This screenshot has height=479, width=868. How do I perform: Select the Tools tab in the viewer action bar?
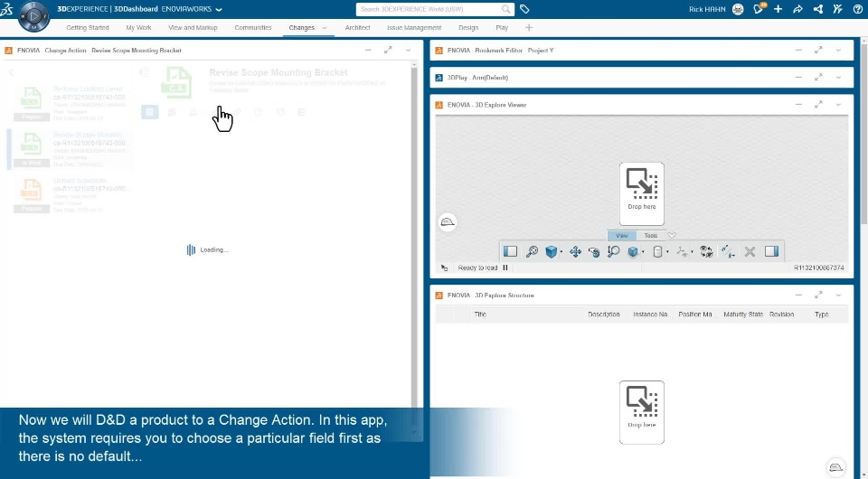[650, 236]
